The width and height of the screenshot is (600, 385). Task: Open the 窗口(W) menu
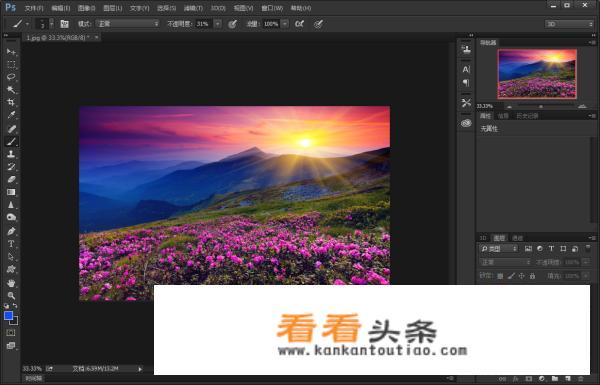(x=272, y=8)
